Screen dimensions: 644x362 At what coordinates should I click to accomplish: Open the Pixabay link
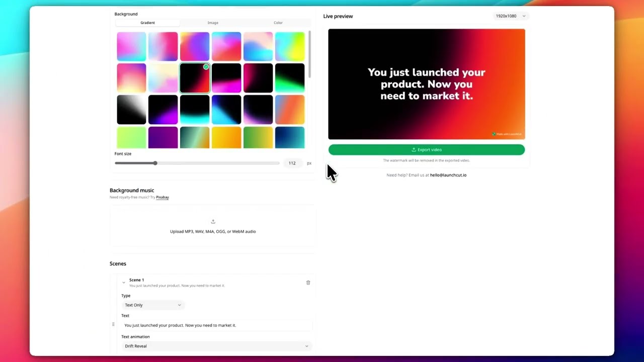[x=163, y=198]
